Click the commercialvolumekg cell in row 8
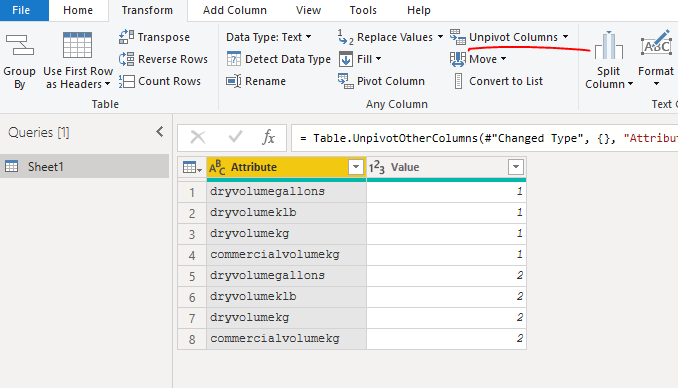The height and width of the screenshot is (388, 678). tap(286, 339)
